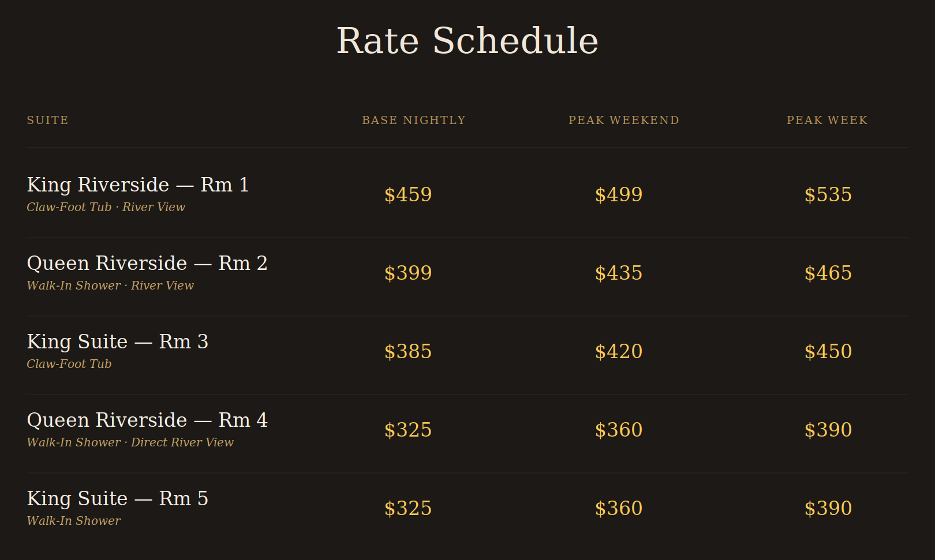Select Queen Riverside — Rm 2 row title
The image size is (935, 560).
point(147,263)
